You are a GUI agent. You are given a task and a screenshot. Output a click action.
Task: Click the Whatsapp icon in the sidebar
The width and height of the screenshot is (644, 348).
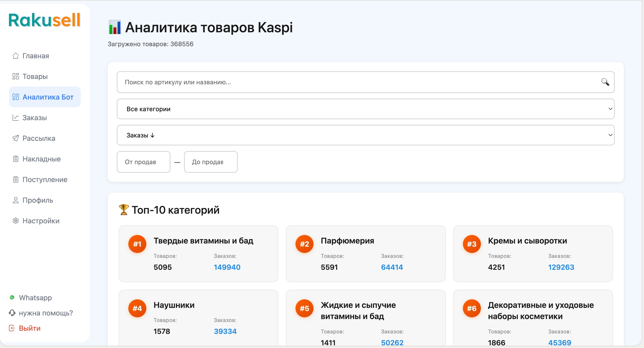tap(12, 298)
